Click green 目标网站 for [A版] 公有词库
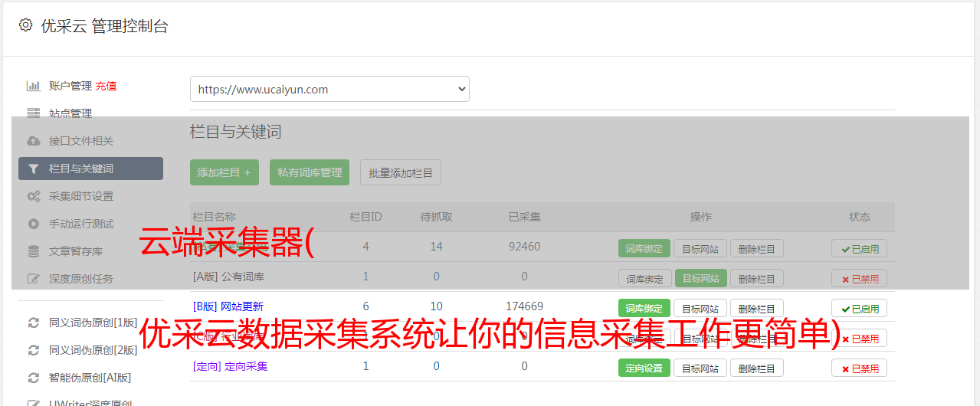 [x=700, y=278]
